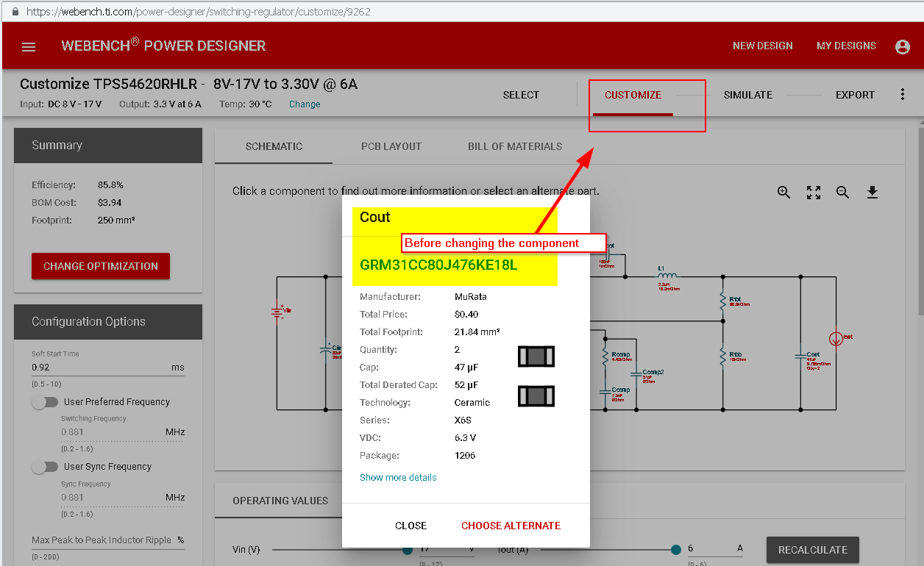Go to the SIMULATE step
Image resolution: width=924 pixels, height=566 pixels.
[747, 95]
